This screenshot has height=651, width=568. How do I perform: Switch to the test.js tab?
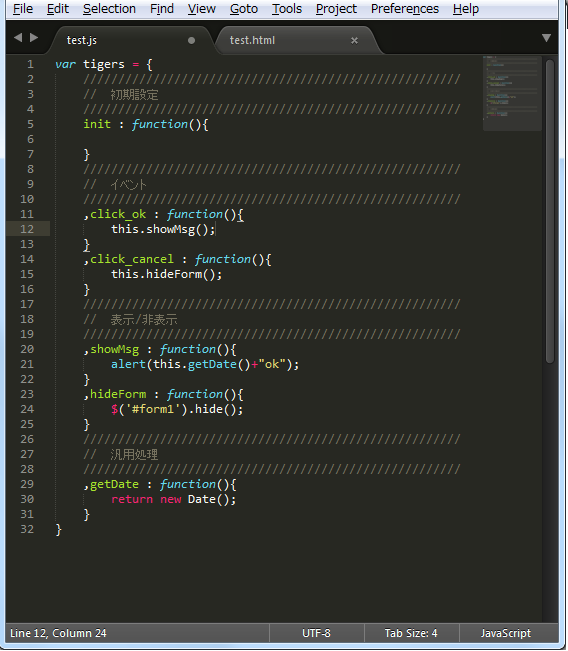(129, 40)
